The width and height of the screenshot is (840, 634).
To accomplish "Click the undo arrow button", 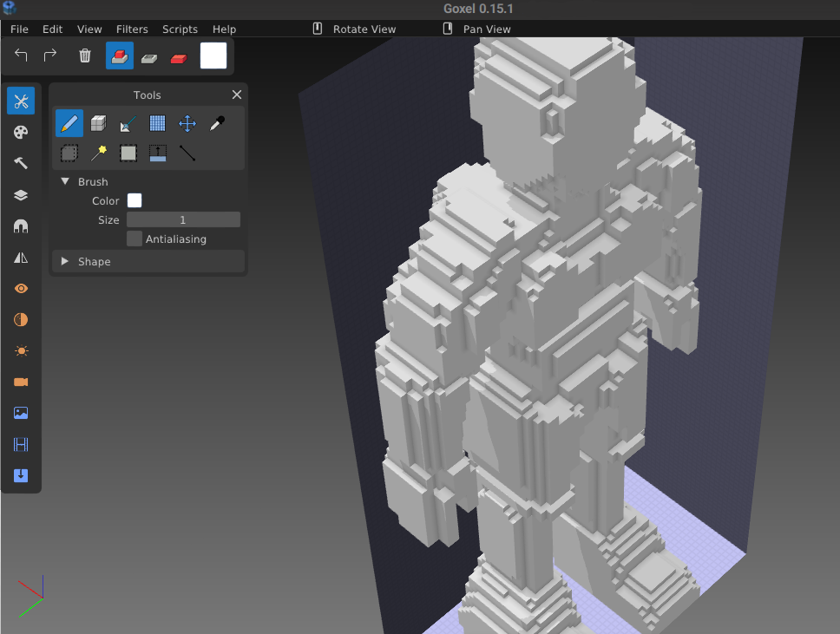I will click(22, 56).
